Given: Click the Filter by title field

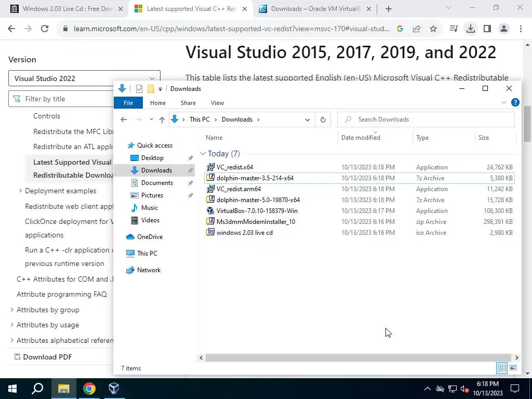Looking at the screenshot, I should point(61,99).
